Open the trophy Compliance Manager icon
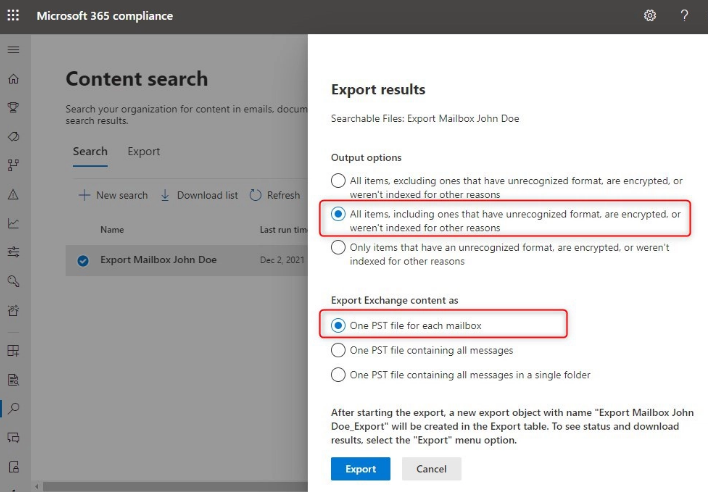Image resolution: width=708 pixels, height=496 pixels. point(13,108)
